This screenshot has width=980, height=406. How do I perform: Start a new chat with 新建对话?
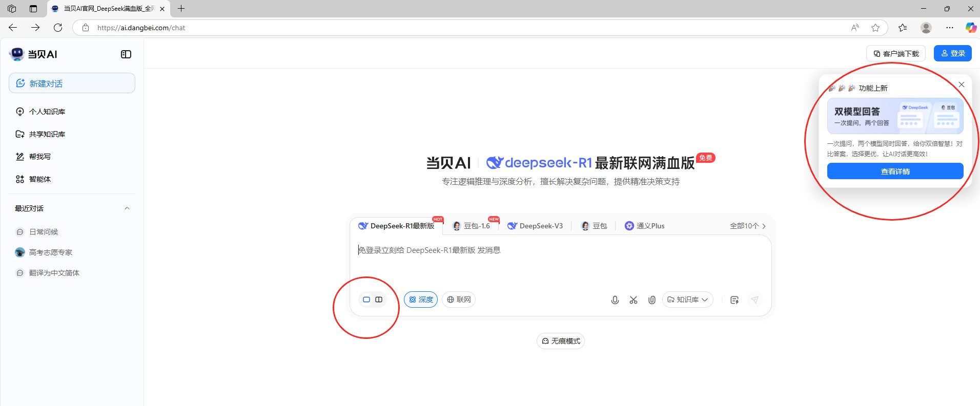tap(72, 83)
